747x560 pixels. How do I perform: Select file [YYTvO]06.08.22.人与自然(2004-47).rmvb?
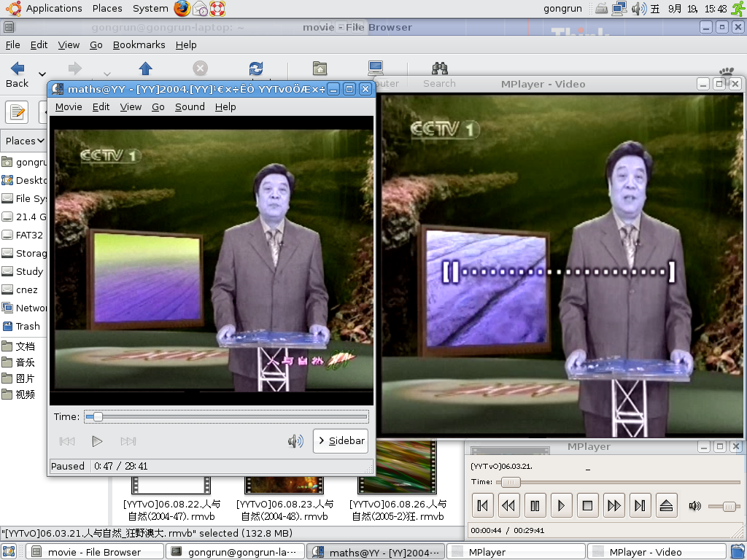pyautogui.click(x=171, y=510)
